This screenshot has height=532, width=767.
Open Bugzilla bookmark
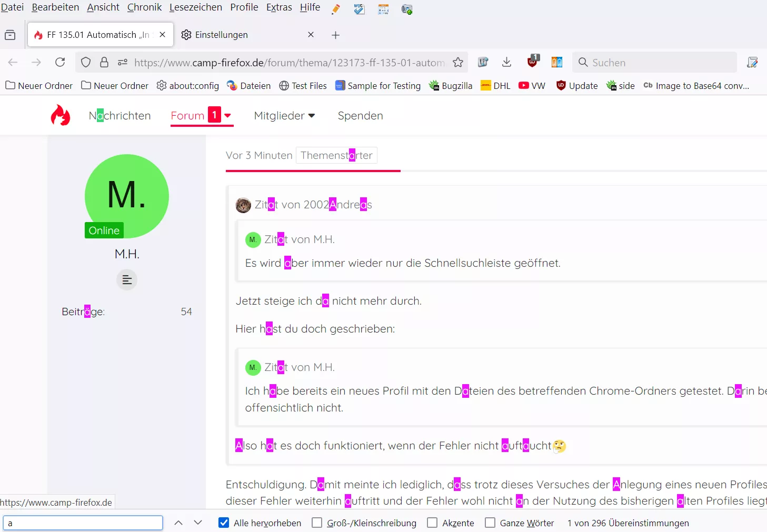[x=451, y=86]
